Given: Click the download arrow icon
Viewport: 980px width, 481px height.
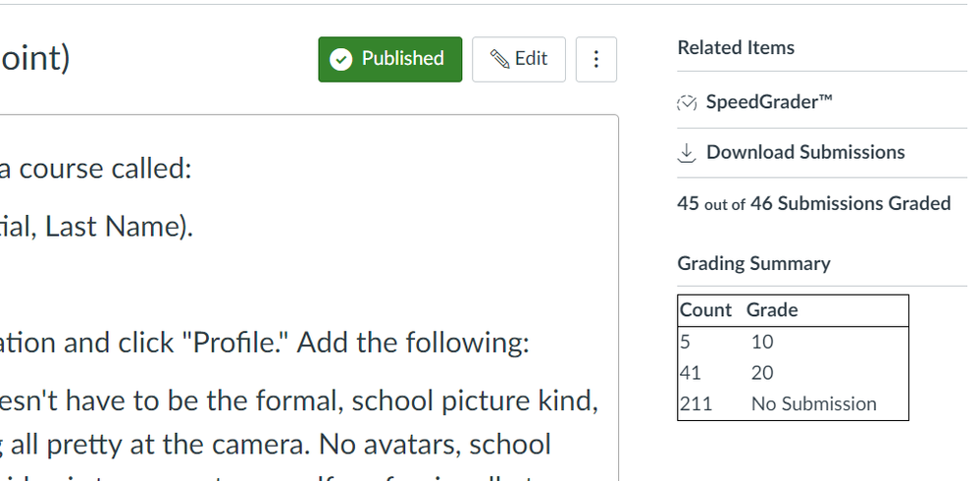Looking at the screenshot, I should click(x=687, y=152).
